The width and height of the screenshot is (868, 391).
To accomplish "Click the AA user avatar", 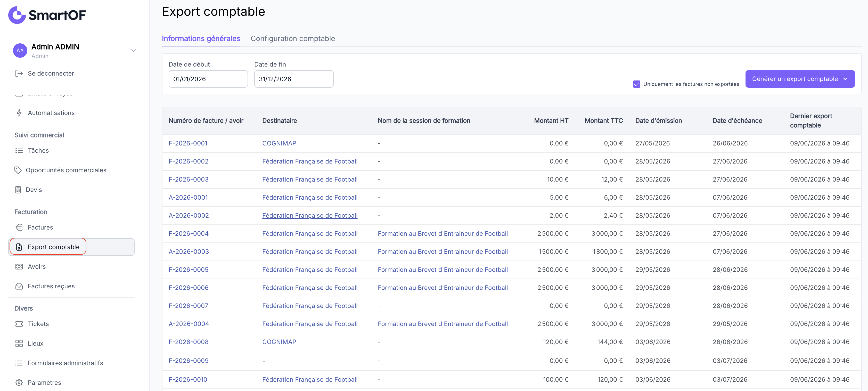I will pos(20,51).
